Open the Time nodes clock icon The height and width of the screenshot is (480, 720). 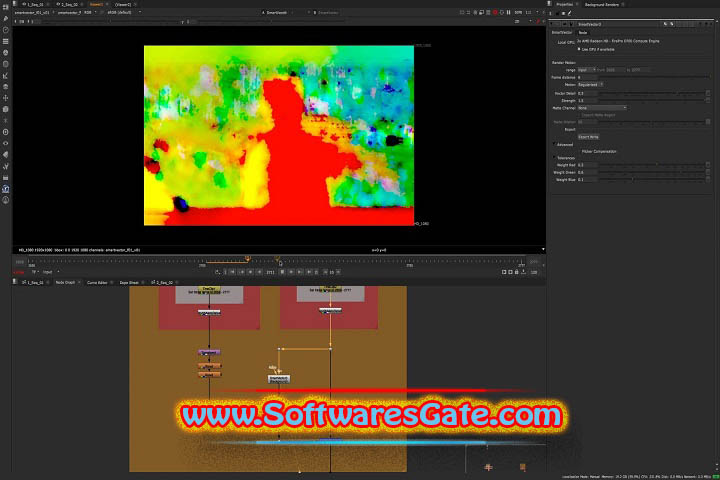pyautogui.click(x=6, y=30)
